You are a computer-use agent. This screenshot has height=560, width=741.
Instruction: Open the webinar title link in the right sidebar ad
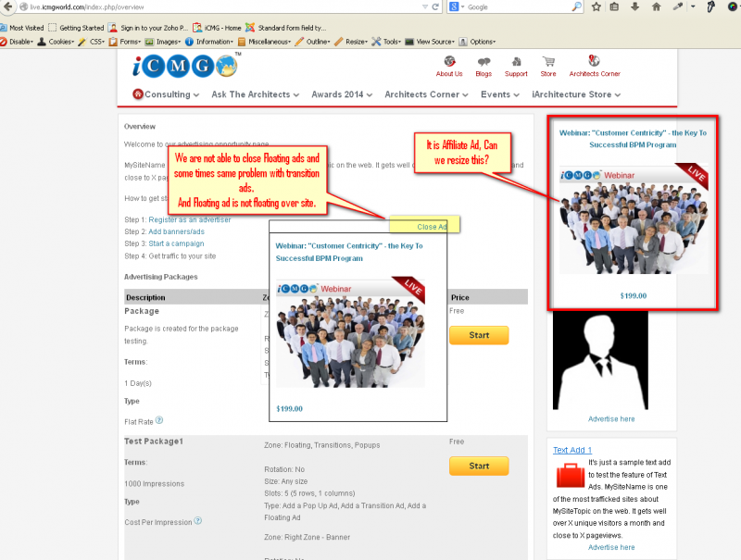pyautogui.click(x=633, y=139)
